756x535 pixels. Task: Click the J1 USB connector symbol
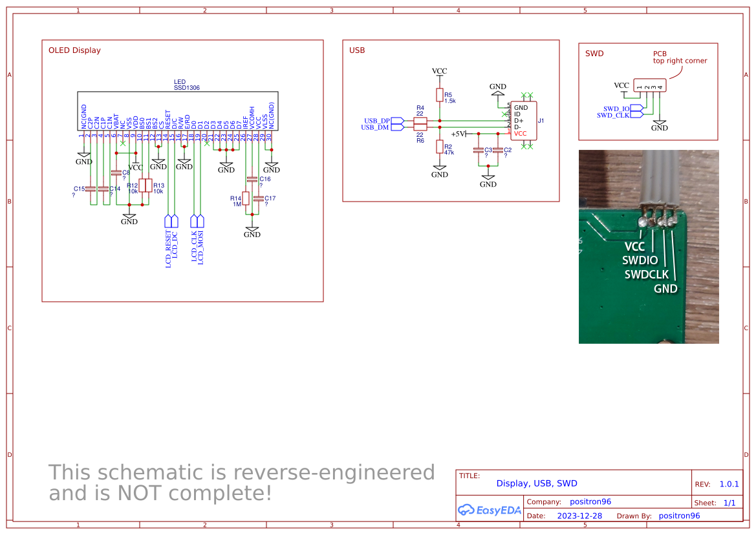pyautogui.click(x=523, y=120)
